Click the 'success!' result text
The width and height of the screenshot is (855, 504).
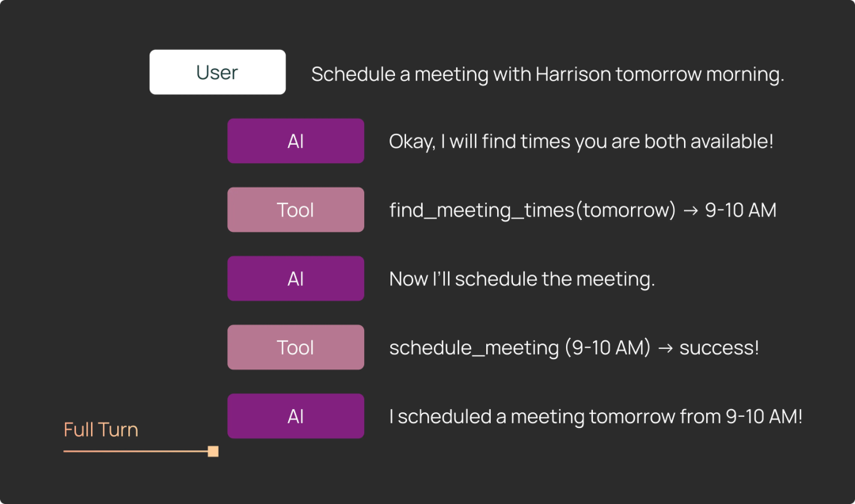(719, 347)
